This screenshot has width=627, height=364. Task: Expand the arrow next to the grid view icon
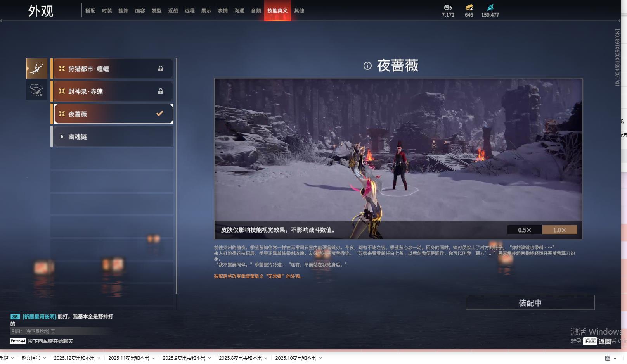(x=615, y=358)
